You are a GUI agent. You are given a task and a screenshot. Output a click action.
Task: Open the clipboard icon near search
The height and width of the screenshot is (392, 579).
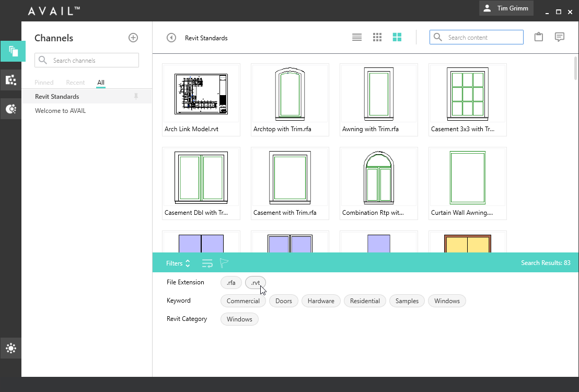[539, 37]
